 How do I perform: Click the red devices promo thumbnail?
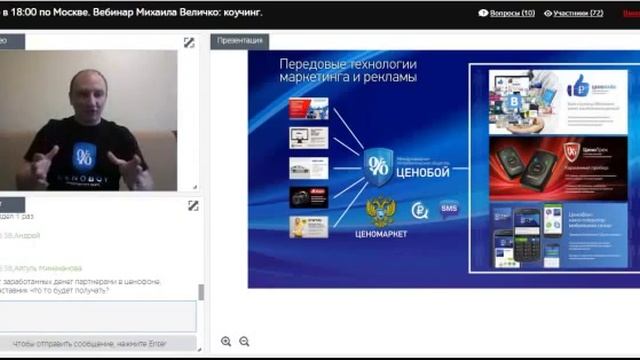(558, 169)
